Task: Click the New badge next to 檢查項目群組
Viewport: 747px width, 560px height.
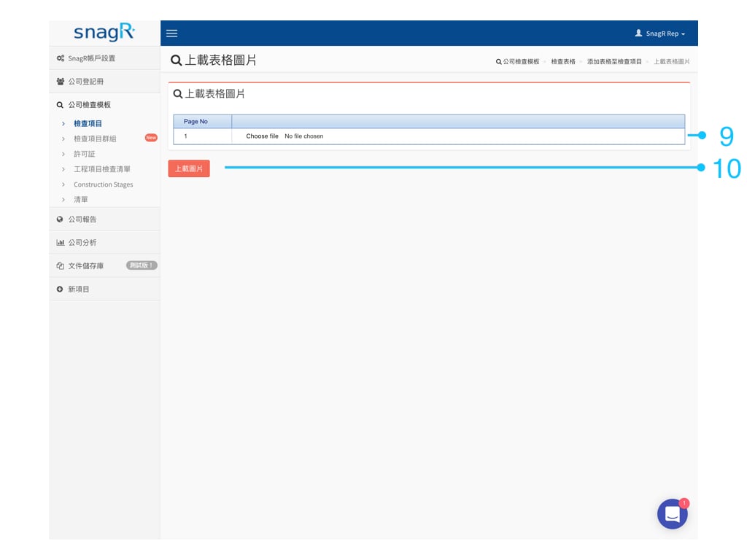Action: coord(151,138)
